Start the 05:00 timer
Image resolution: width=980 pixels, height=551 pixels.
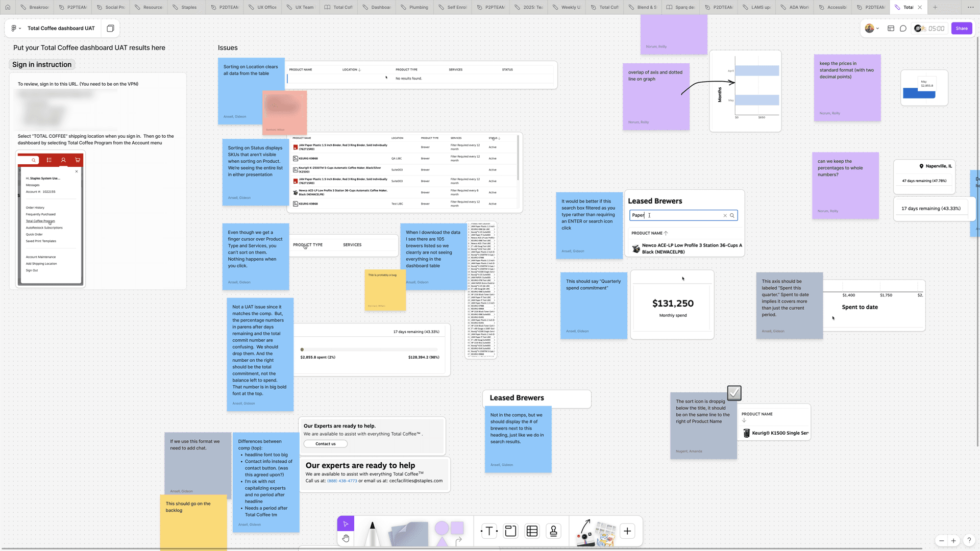(936, 29)
